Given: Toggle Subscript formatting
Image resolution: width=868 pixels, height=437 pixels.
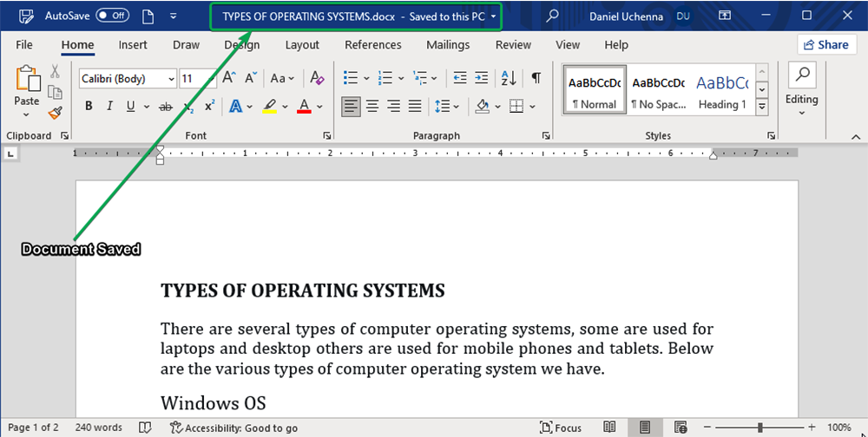Looking at the screenshot, I should (x=188, y=107).
